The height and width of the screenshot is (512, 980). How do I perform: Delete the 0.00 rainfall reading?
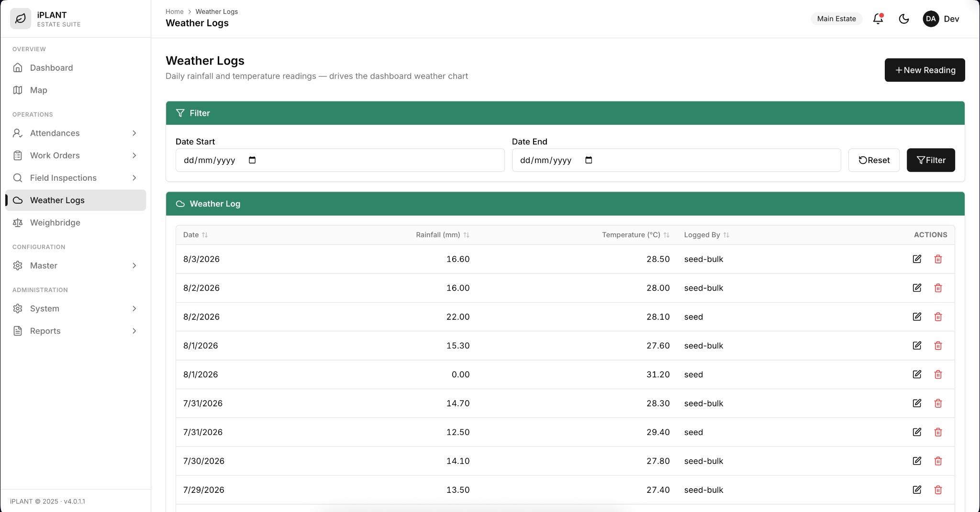point(938,374)
